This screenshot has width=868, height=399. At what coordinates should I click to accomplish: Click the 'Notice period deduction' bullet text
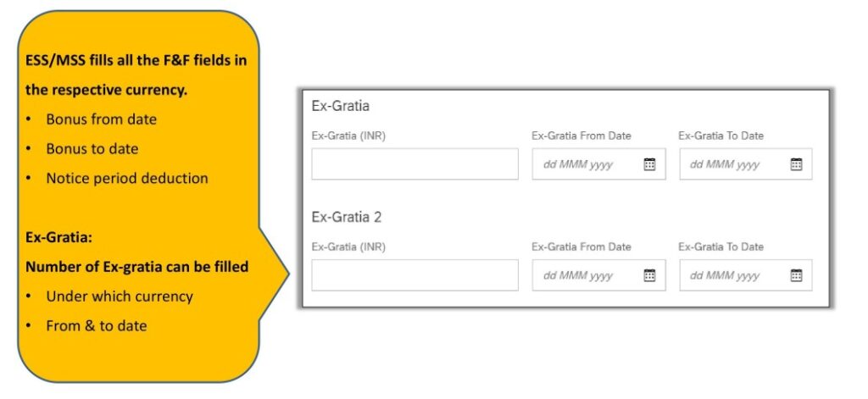pos(127,178)
